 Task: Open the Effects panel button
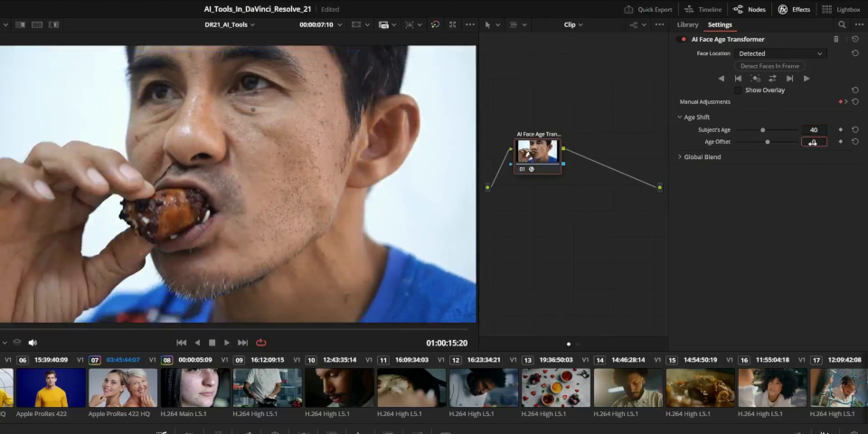pos(794,9)
